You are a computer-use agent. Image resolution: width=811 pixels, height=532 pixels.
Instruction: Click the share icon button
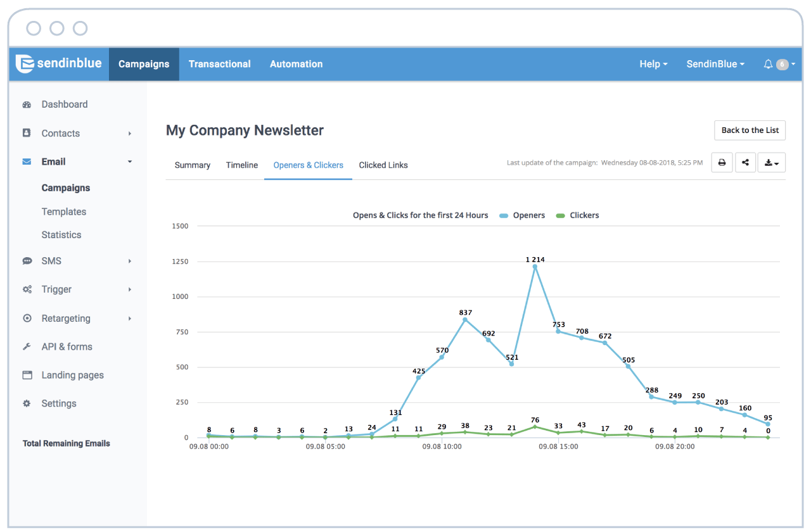point(745,163)
